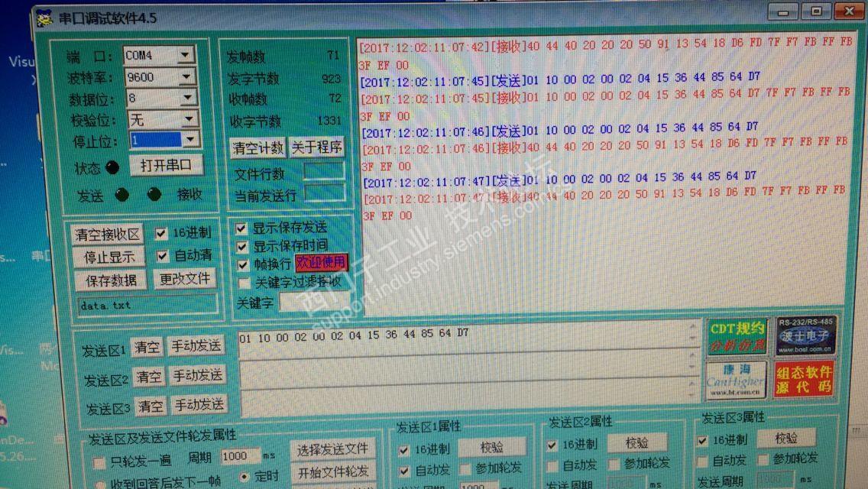The image size is (868, 489).
Task: Click 清空 button for 发送区3
Action: [151, 407]
